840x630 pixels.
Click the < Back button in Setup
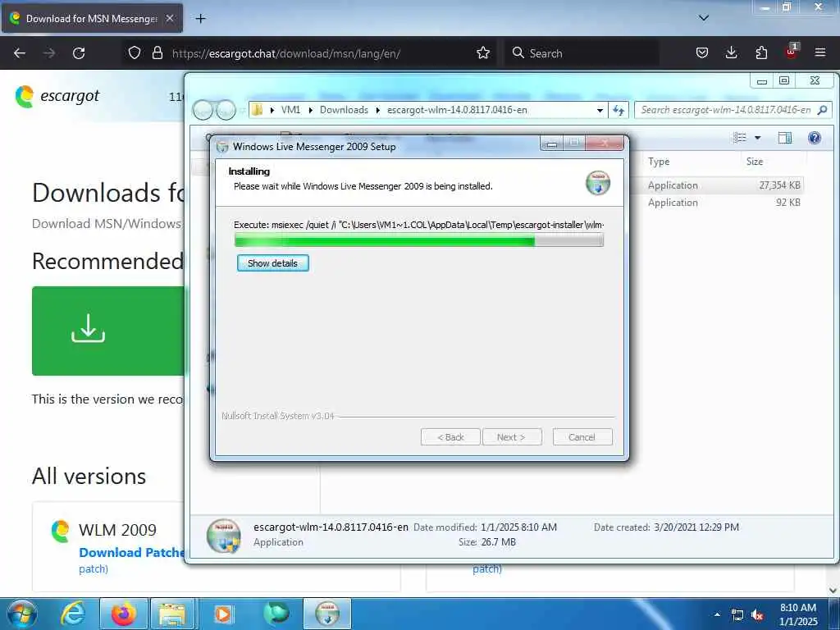click(x=450, y=437)
